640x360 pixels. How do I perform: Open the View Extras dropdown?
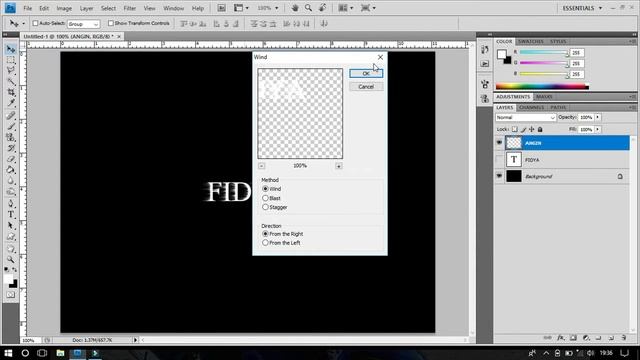pos(240,8)
